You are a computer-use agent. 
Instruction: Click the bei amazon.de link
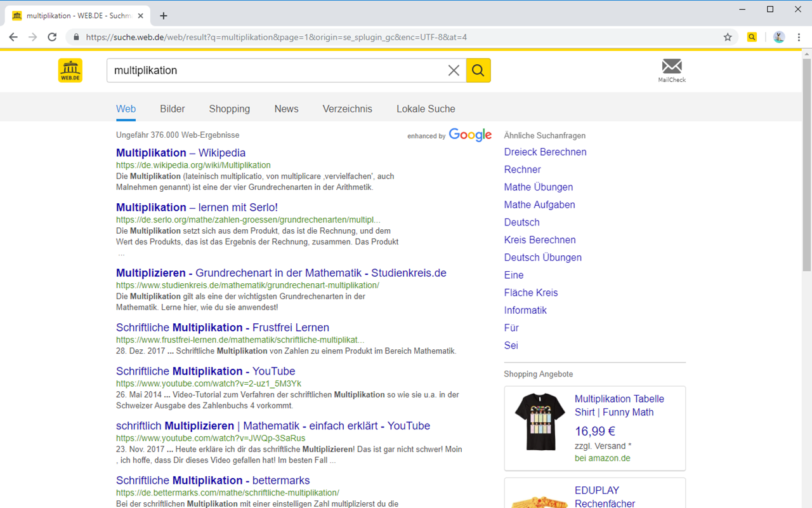pyautogui.click(x=603, y=458)
